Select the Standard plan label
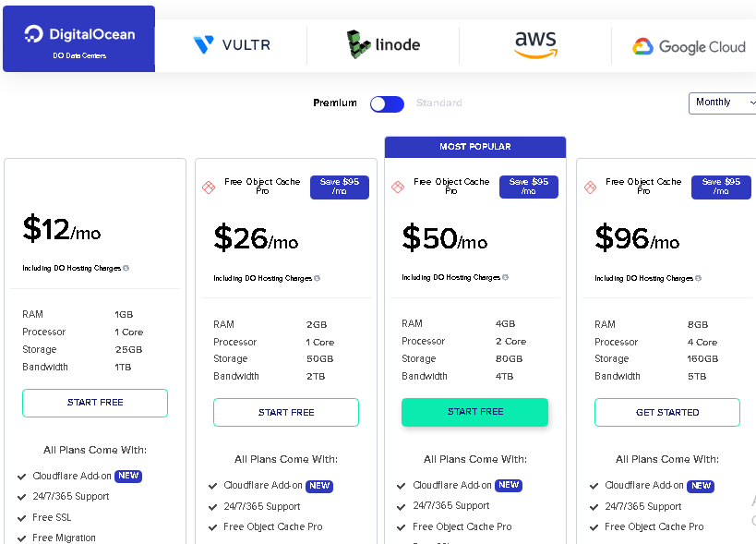Image resolution: width=756 pixels, height=544 pixels. click(438, 103)
